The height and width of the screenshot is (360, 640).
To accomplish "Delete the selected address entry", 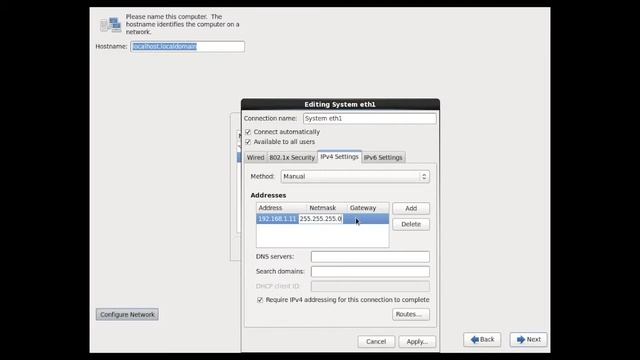I will click(x=411, y=224).
